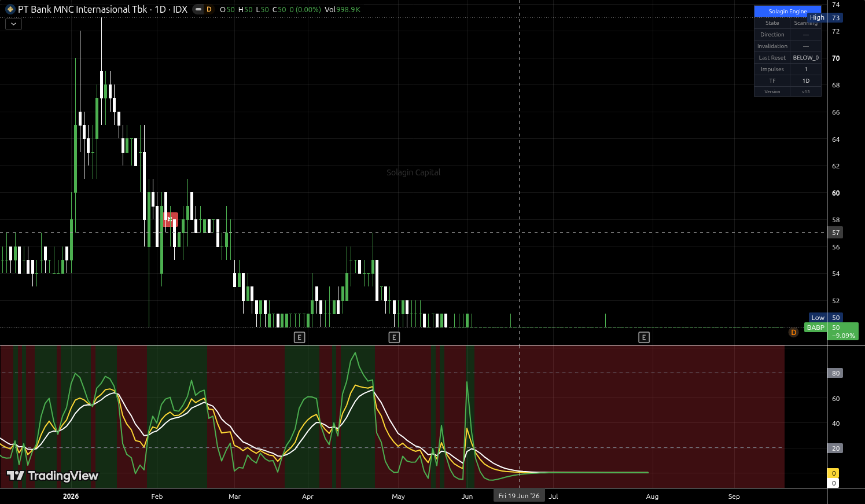Click the Vol 998.9K volume readout
The height and width of the screenshot is (504, 865).
pos(343,9)
